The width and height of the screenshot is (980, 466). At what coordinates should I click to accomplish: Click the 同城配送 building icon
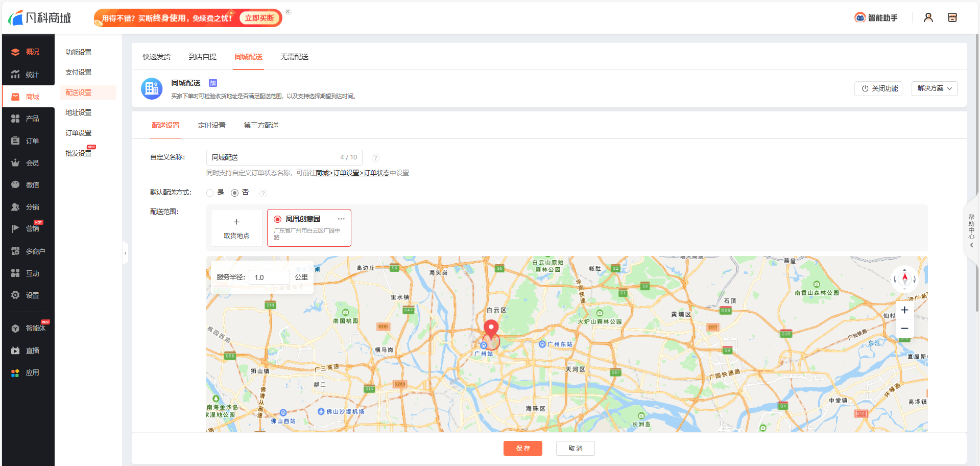152,89
